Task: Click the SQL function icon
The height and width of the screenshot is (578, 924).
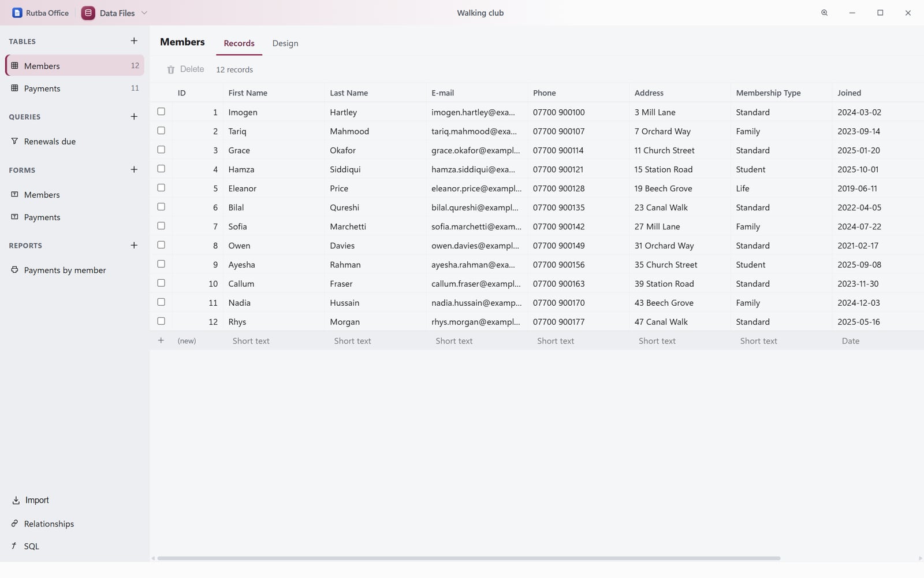Action: tap(14, 546)
